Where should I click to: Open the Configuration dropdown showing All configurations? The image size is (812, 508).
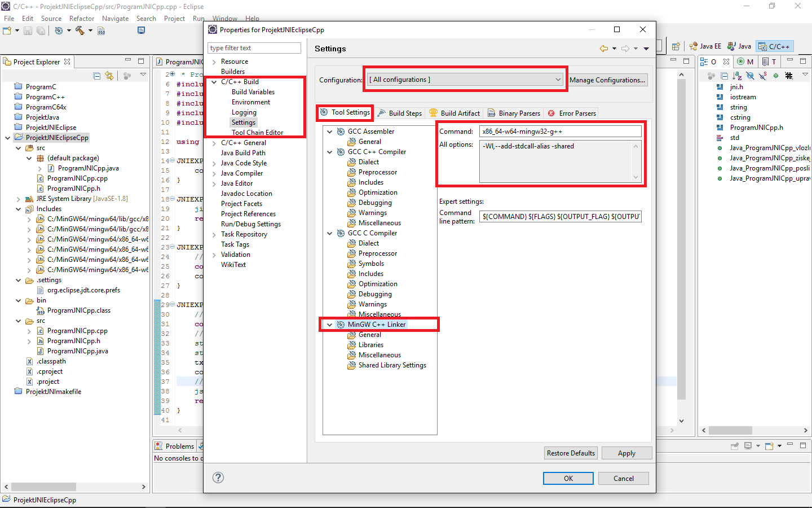[x=465, y=79]
